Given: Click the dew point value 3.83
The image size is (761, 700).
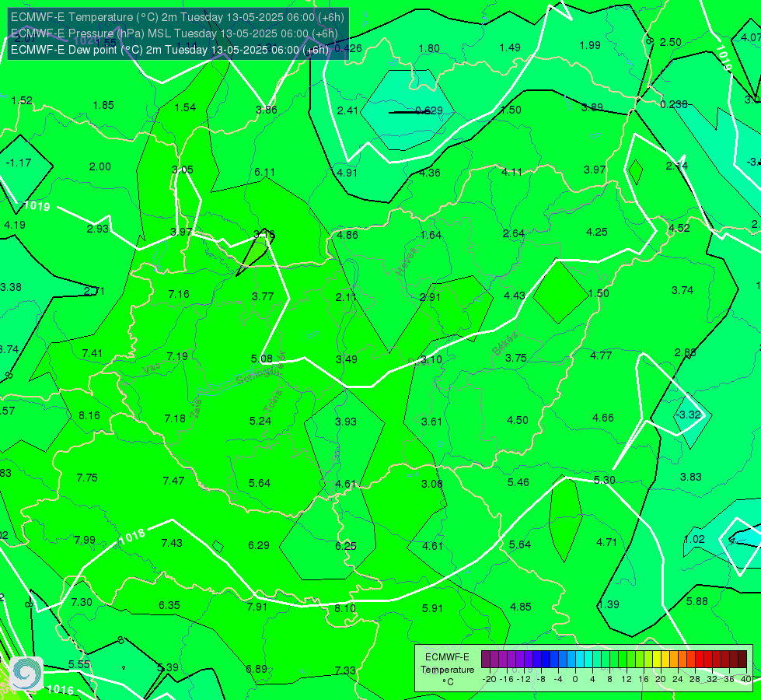Looking at the screenshot, I should (690, 477).
